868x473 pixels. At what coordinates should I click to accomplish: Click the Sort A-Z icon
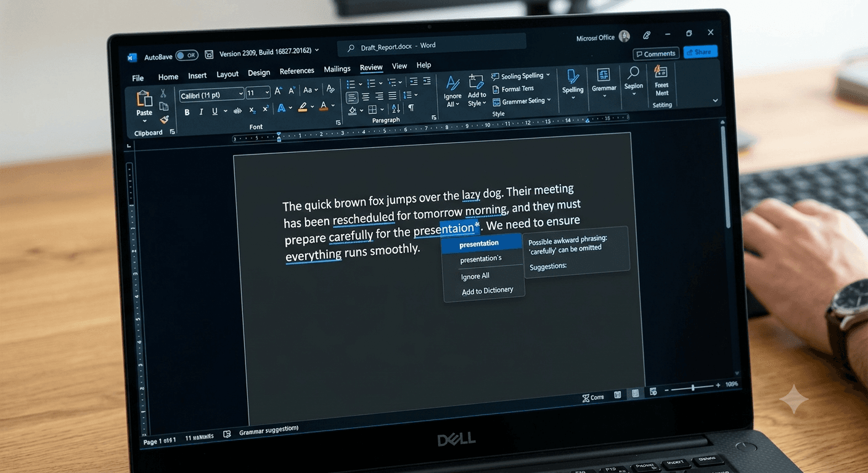[x=396, y=108]
